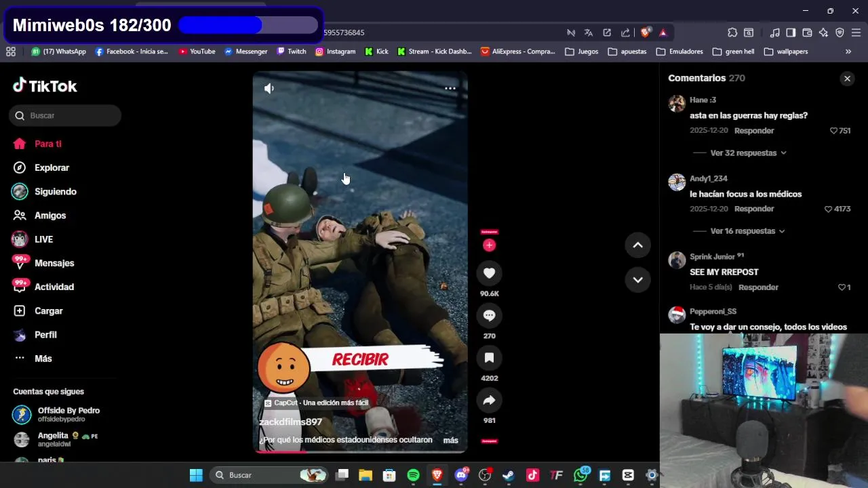This screenshot has height=488, width=868.
Task: Open the video options three-dots menu
Action: pyautogui.click(x=450, y=88)
